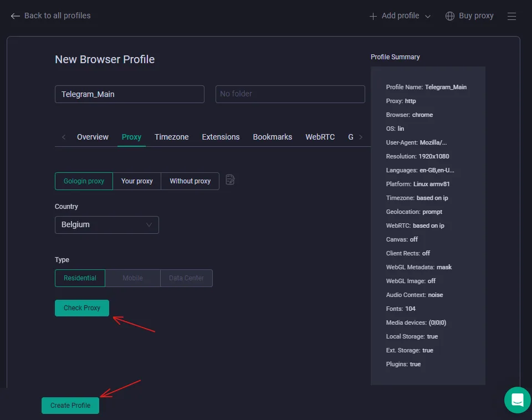
Task: Click the Create Profile button
Action: pyautogui.click(x=70, y=406)
